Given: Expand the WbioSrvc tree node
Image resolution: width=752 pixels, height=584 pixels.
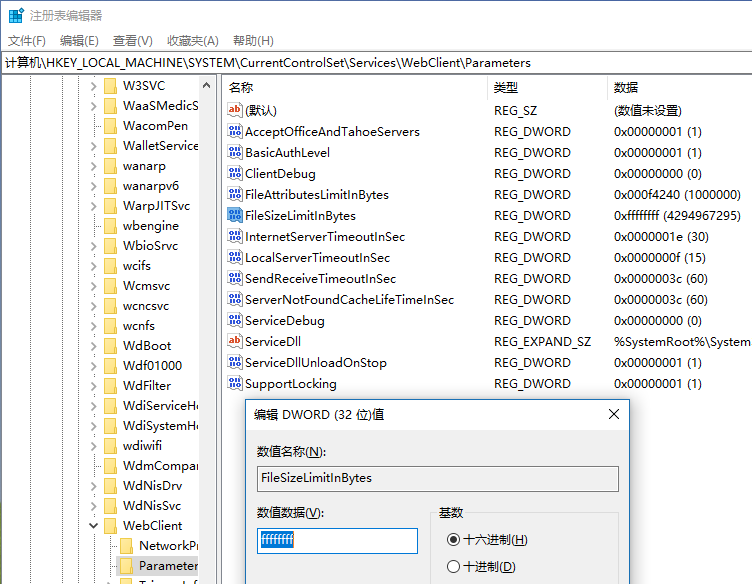Looking at the screenshot, I should click(x=94, y=246).
